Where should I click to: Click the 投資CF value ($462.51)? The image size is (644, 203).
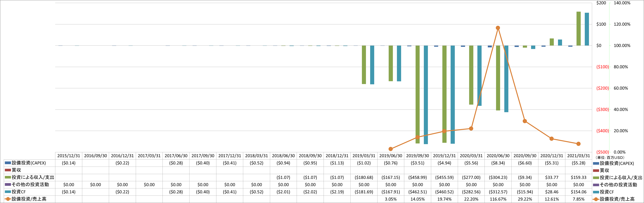point(417,192)
